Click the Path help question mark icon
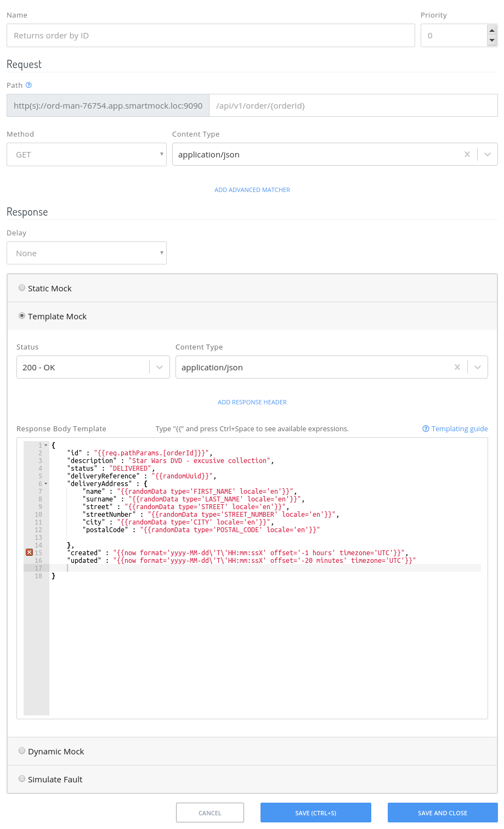 click(x=29, y=85)
